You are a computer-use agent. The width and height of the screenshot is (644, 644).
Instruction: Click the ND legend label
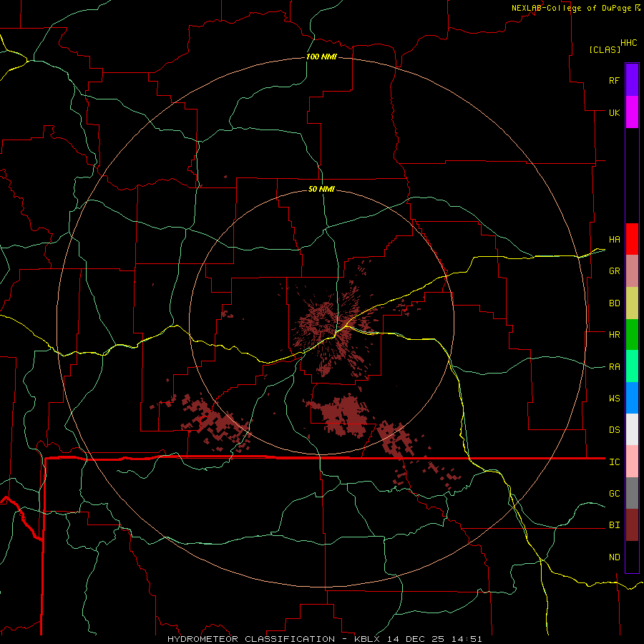coord(615,557)
